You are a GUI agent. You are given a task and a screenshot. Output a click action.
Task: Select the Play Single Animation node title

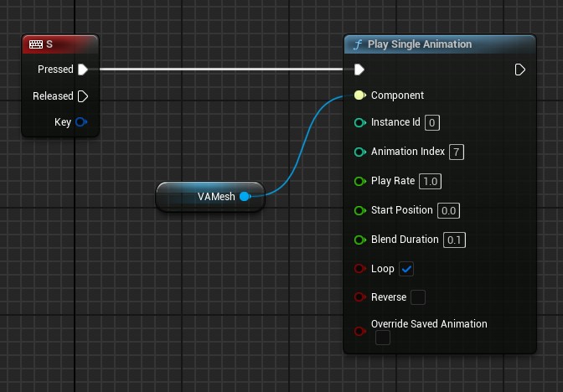coord(420,44)
